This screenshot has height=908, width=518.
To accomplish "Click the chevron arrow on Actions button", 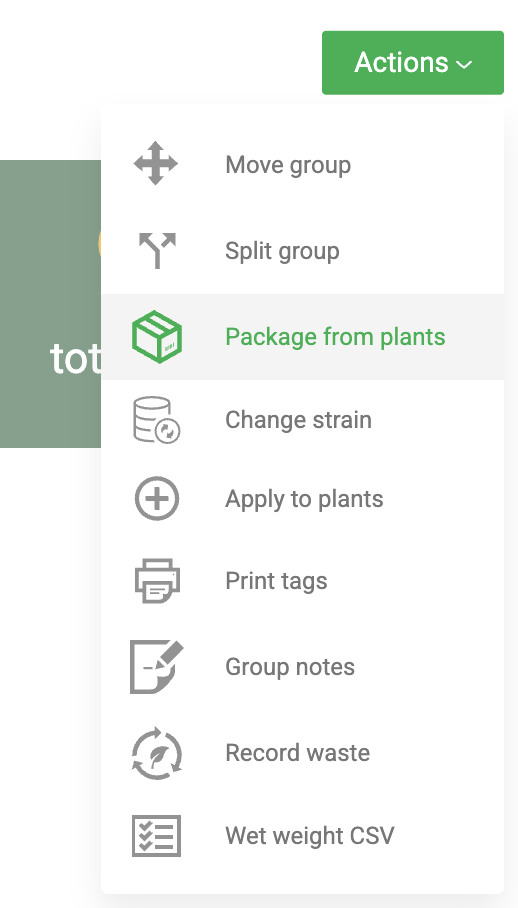I will (x=465, y=65).
